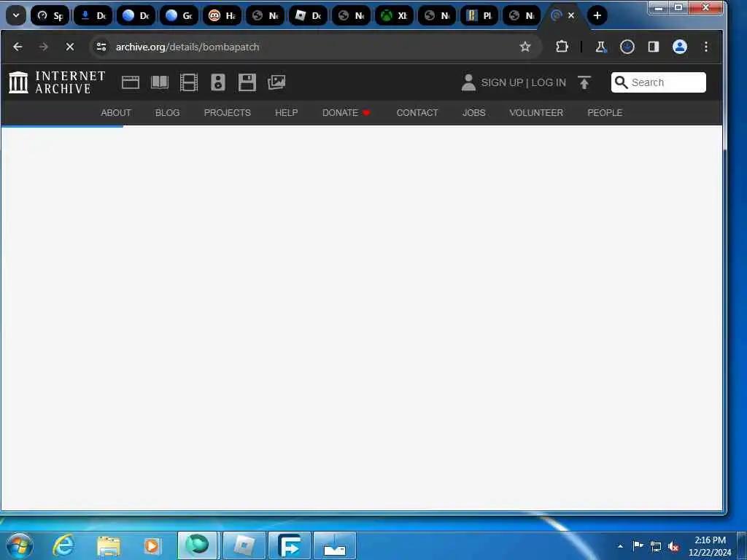Open the Chrome Labs flask icon
Viewport: 747px width, 560px height.
coord(601,47)
